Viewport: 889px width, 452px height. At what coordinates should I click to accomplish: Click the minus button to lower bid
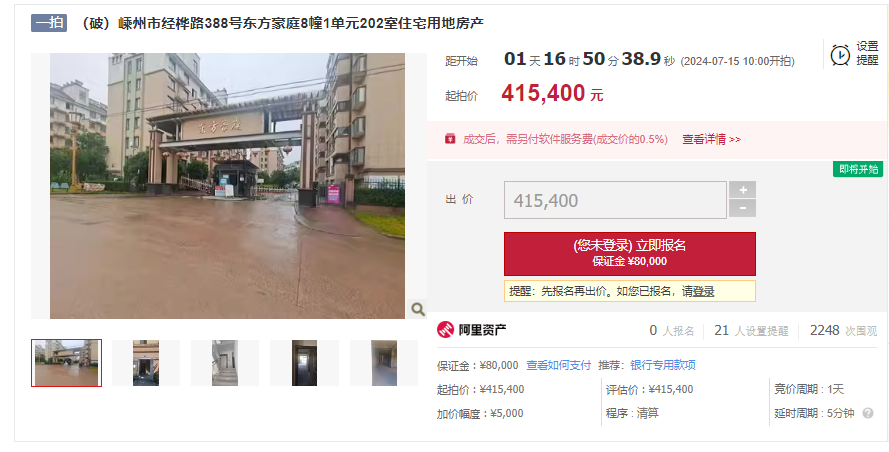(x=742, y=209)
